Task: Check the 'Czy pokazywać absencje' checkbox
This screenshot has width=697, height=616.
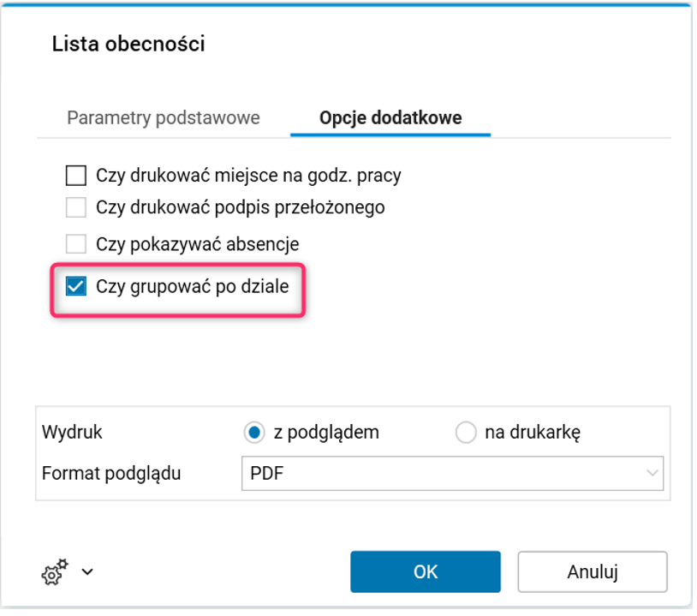Action: tap(77, 244)
